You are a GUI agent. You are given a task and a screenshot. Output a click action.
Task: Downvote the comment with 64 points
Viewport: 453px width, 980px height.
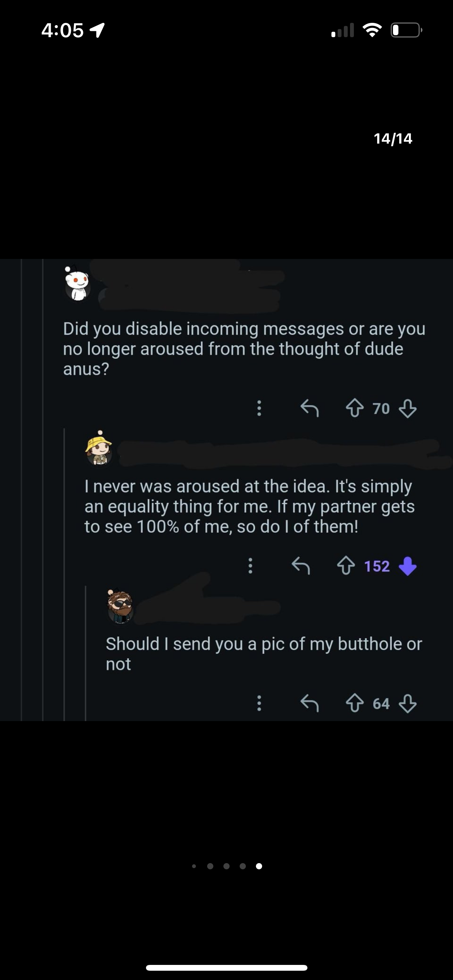407,703
